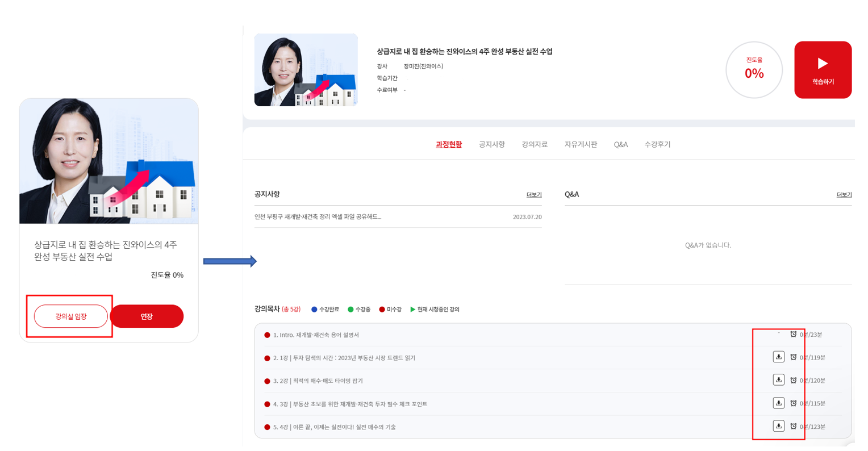
Task: Click the 진도율 0% progress circle
Action: pyautogui.click(x=754, y=70)
